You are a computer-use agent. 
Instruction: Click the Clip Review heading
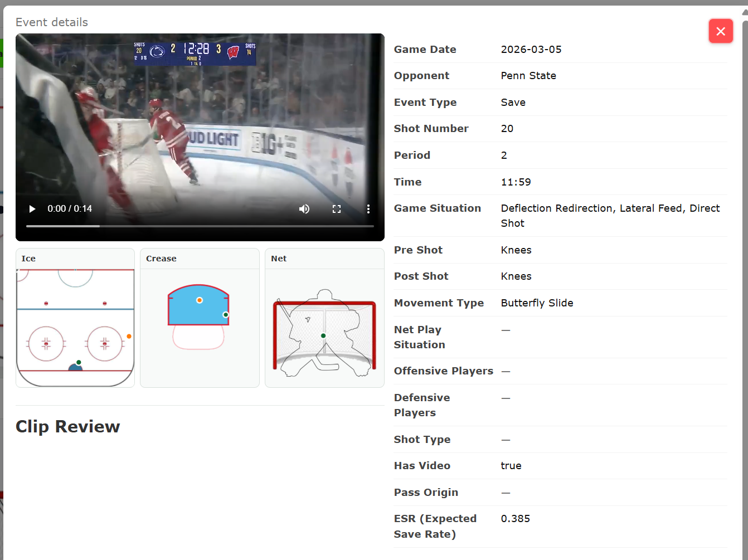click(68, 426)
